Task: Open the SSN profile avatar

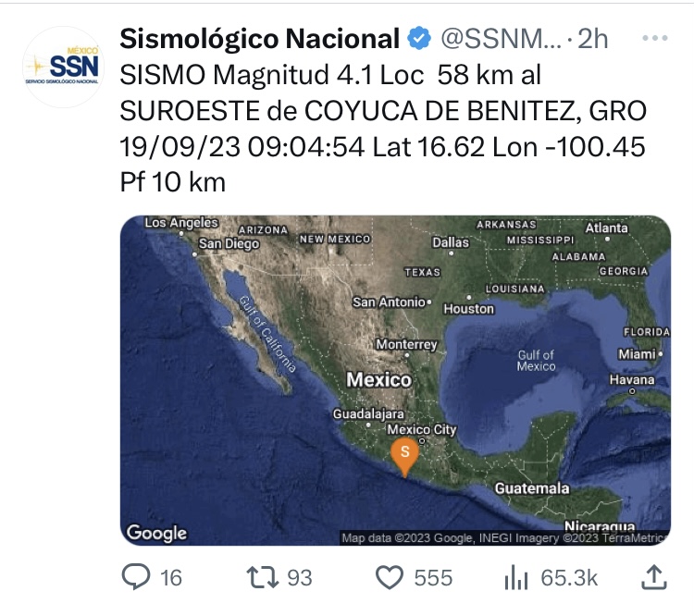Action: click(63, 67)
